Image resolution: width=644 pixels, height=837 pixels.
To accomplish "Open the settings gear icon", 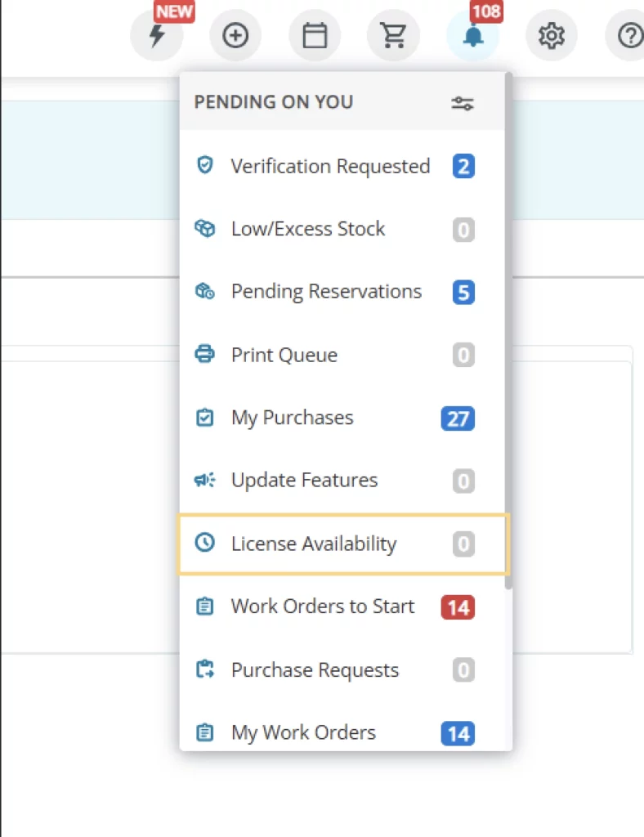I will (551, 36).
